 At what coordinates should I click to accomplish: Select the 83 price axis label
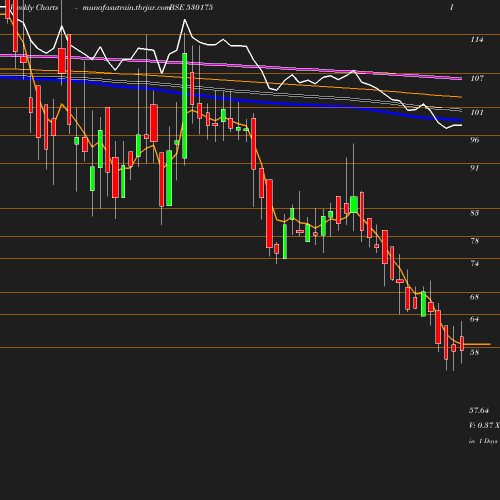[475, 213]
